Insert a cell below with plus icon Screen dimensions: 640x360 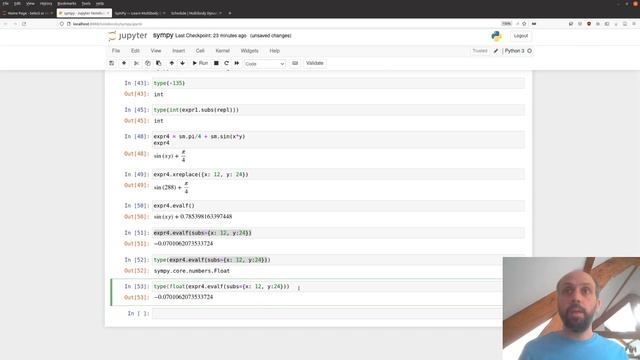124,63
